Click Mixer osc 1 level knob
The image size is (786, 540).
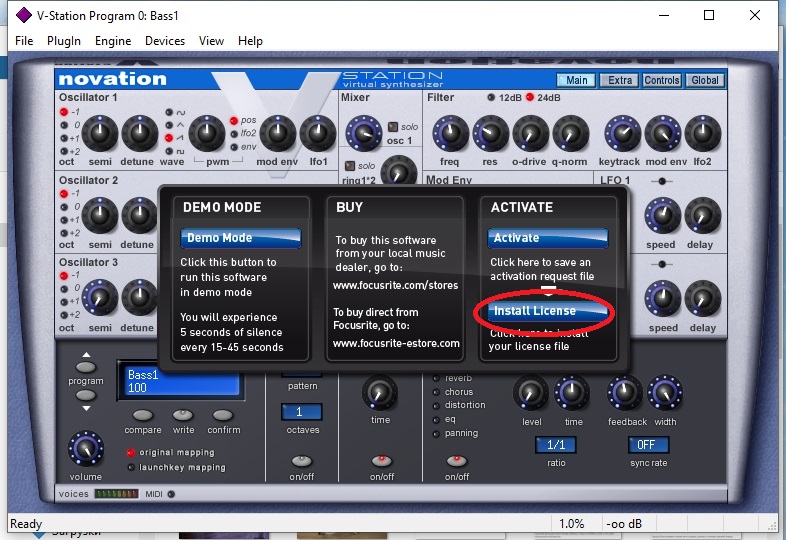click(364, 133)
